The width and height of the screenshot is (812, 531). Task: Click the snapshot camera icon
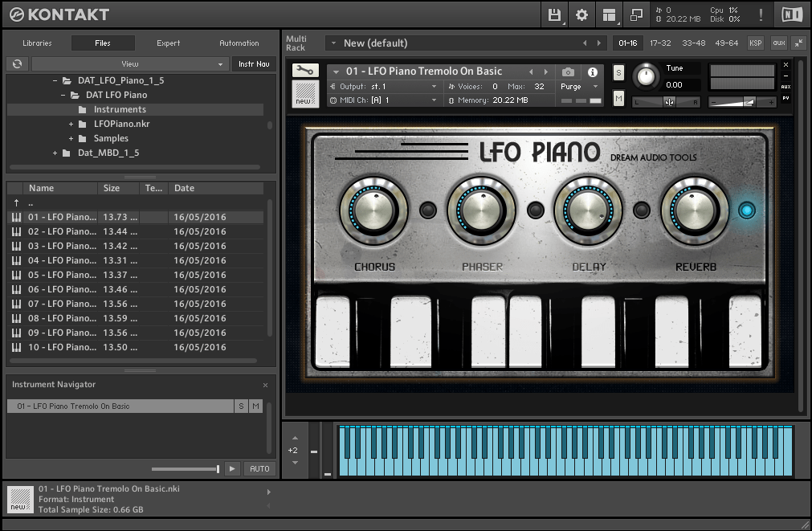(x=568, y=72)
